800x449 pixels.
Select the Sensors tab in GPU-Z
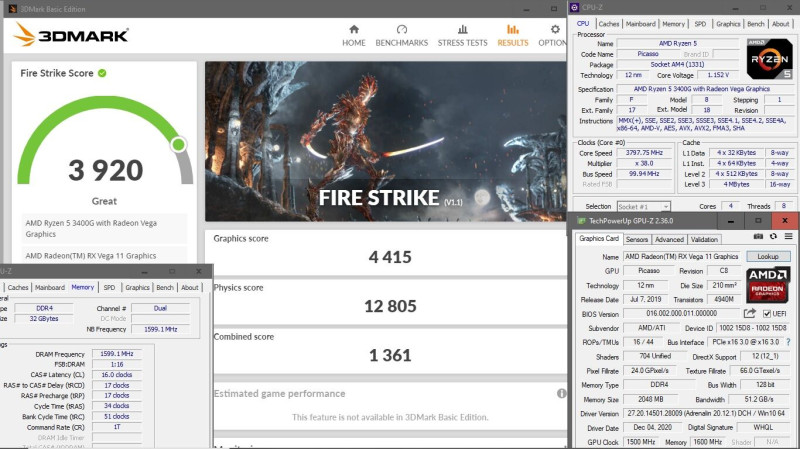[x=637, y=239]
